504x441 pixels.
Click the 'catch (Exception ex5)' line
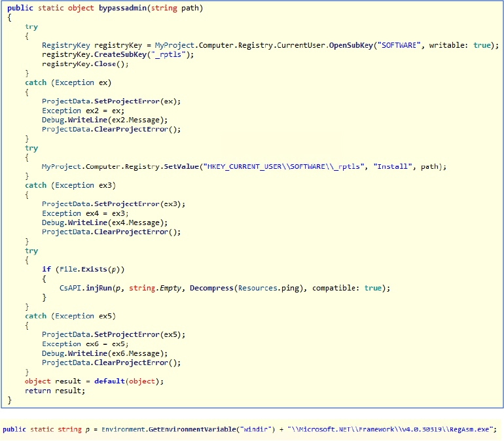[71, 317]
